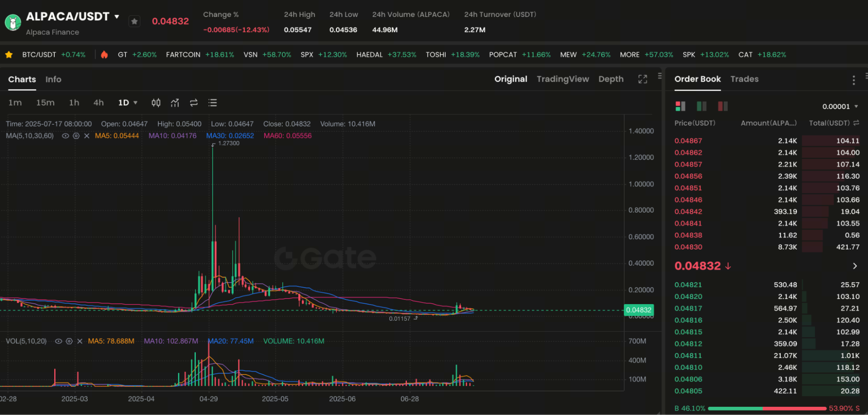Select the Original chart view
The width and height of the screenshot is (868, 415).
(511, 79)
